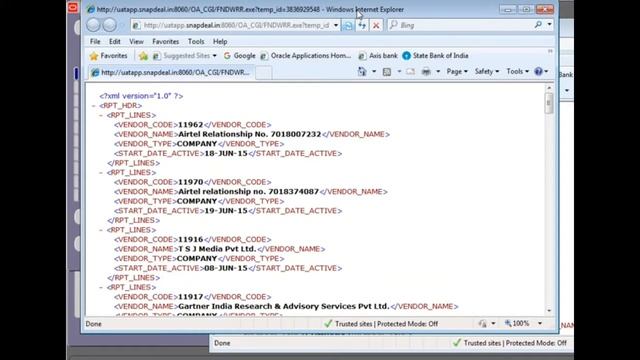Click the xml version declaration line

click(141, 96)
